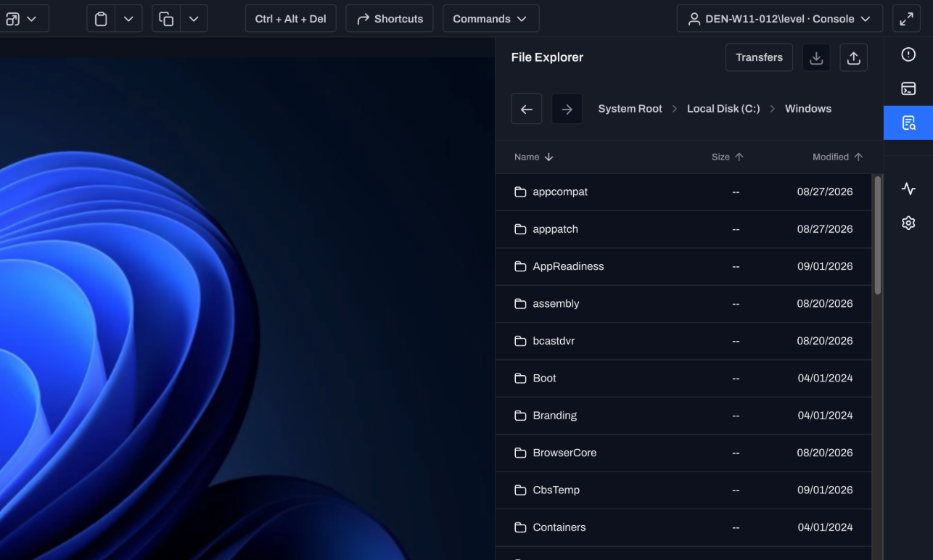
Task: Enter fullscreen with the expand arrows icon
Action: [x=906, y=19]
